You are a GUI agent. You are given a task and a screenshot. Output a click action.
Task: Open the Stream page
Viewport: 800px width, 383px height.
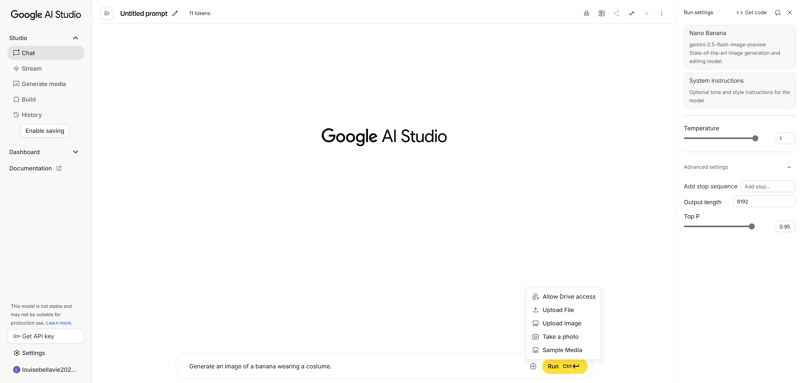(x=46, y=68)
